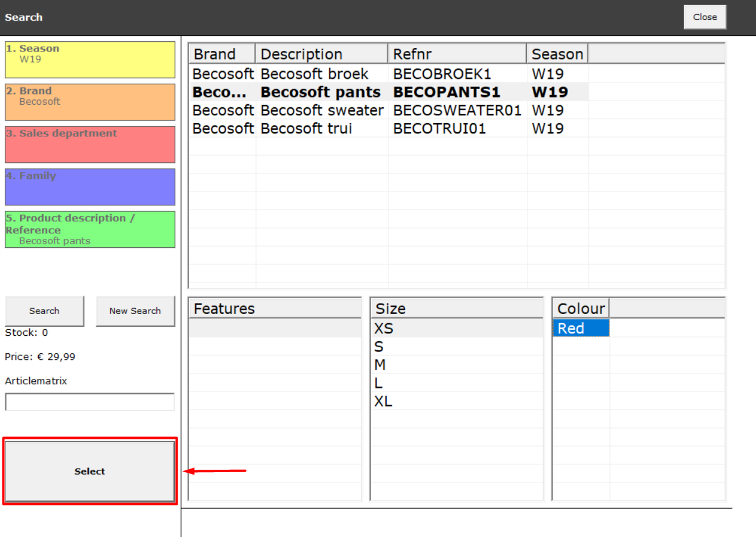Click the large Select button

[90, 471]
